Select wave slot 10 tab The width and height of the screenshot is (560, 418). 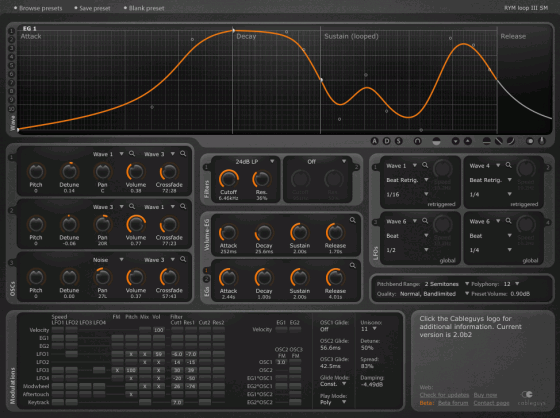tap(11, 109)
